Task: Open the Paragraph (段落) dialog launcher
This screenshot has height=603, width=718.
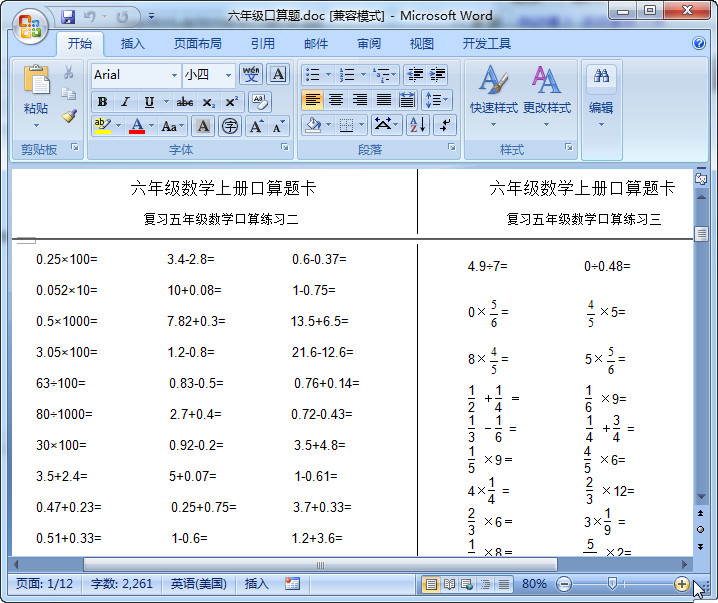Action: coord(452,147)
